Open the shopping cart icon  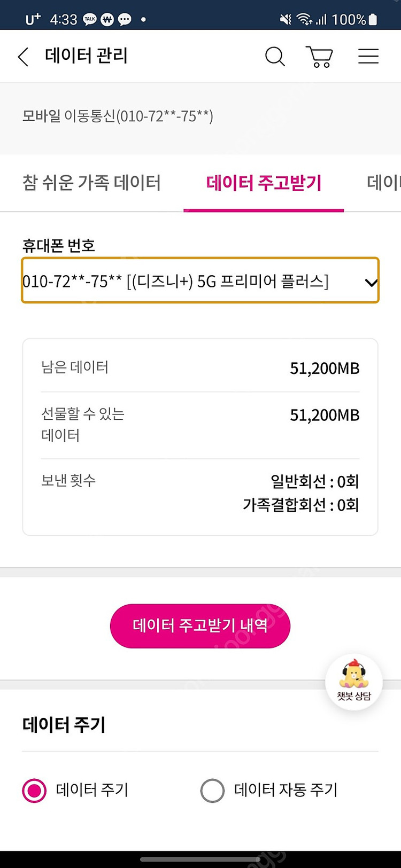(x=319, y=57)
